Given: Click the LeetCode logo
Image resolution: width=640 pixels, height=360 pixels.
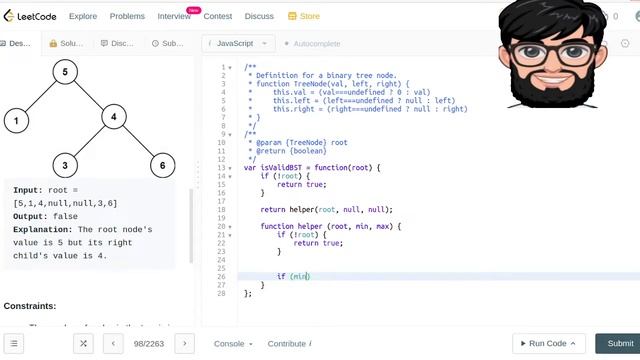Looking at the screenshot, I should point(30,16).
